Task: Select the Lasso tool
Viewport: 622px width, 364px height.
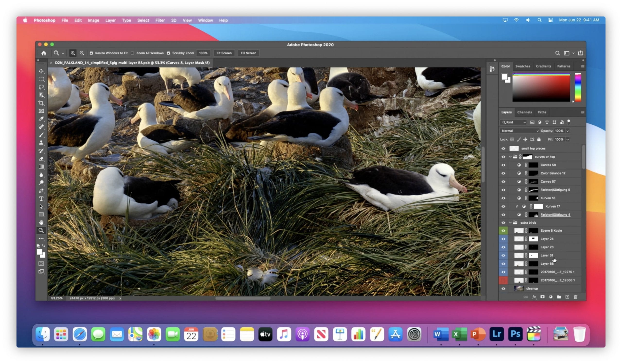Action: 41,87
